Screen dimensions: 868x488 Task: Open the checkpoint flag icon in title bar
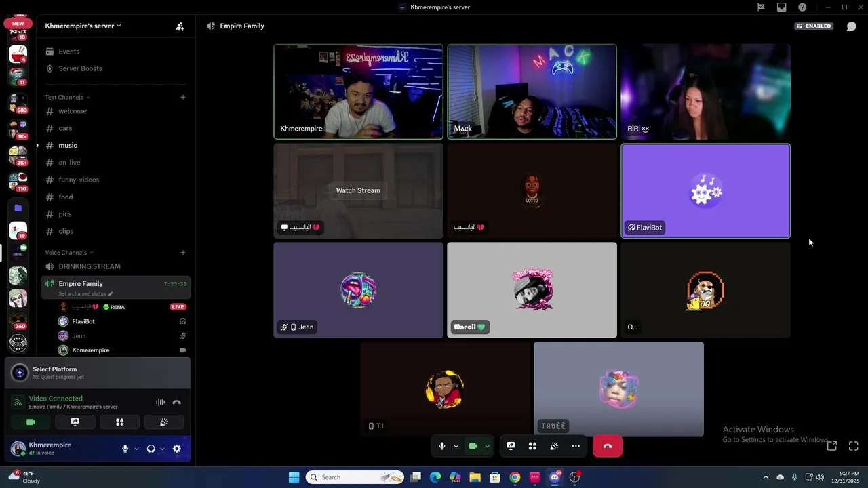point(761,7)
